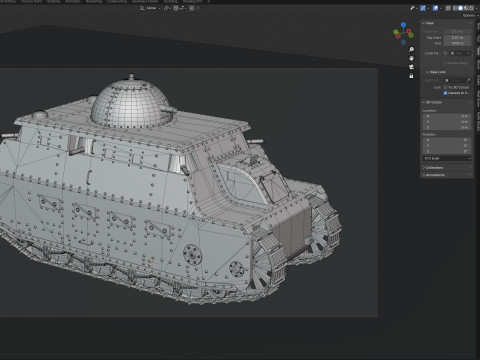Viewport: 480px width, 360px height.
Task: Switch to the Rendering workspace tab
Action: [x=94, y=1]
